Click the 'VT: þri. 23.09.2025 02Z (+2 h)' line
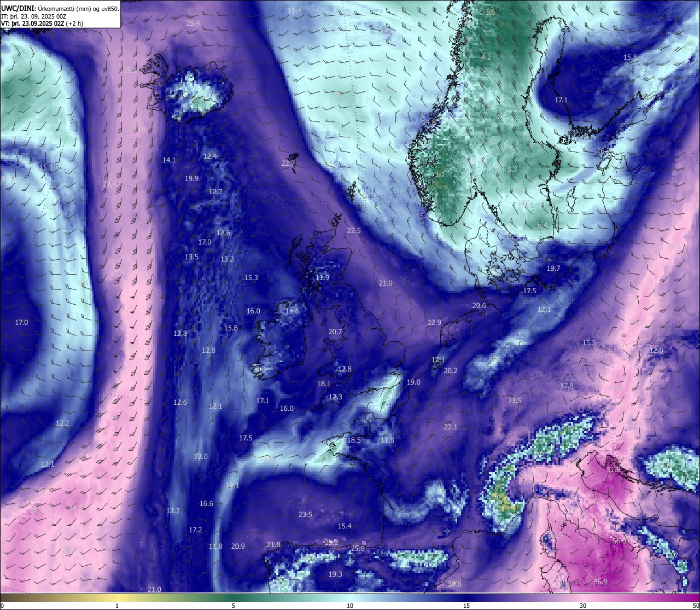 pyautogui.click(x=42, y=24)
